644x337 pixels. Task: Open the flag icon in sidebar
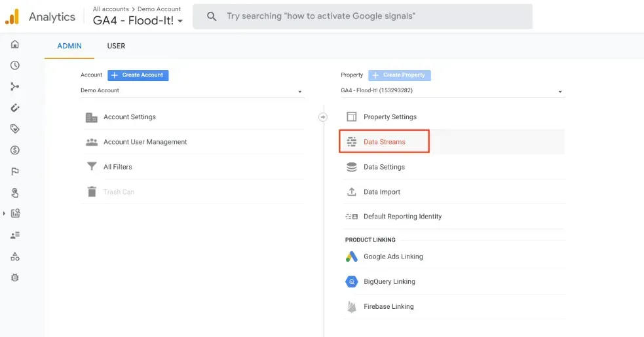(x=15, y=171)
